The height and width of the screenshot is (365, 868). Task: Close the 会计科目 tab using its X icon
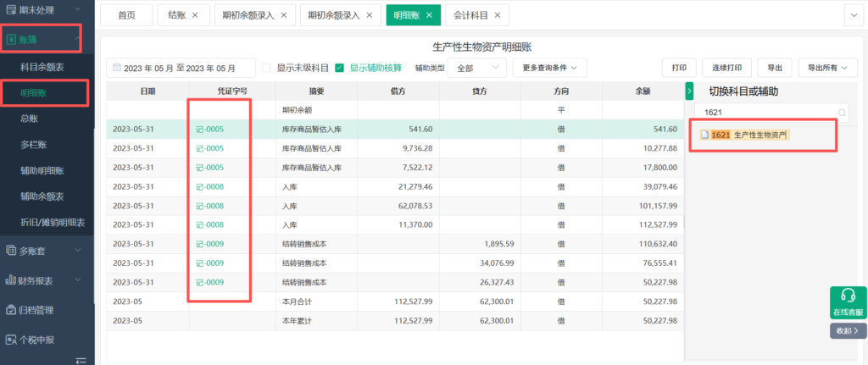496,15
